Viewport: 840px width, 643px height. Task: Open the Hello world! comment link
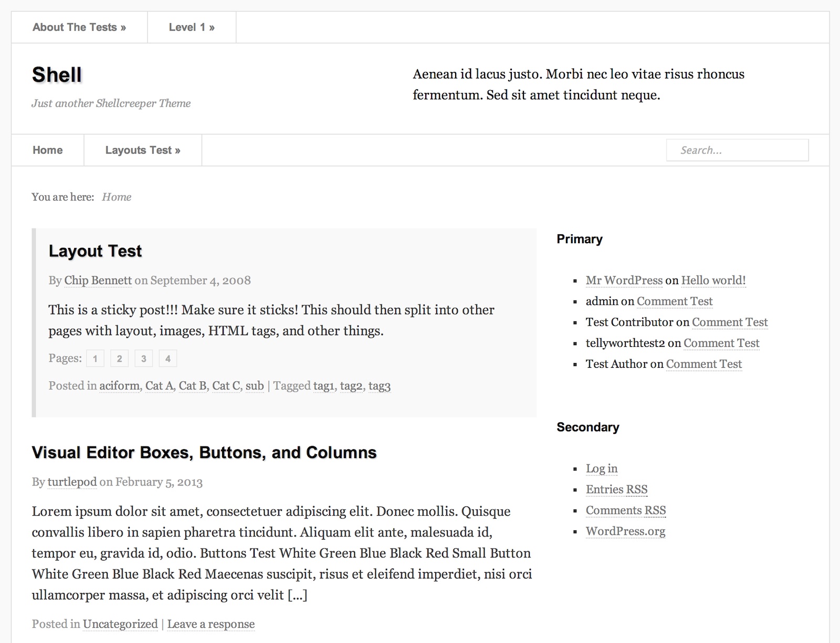point(713,281)
